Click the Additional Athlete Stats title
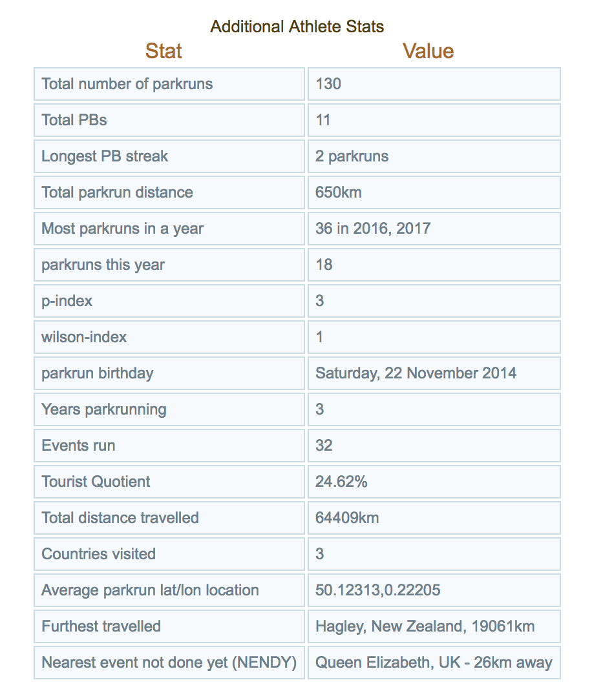This screenshot has width=592, height=700. 297,26
